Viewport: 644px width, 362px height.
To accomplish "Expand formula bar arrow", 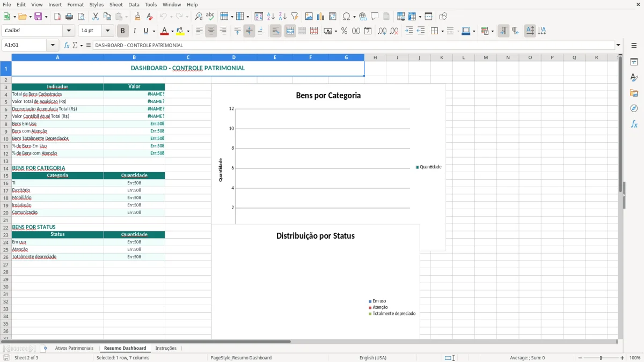I will tap(618, 45).
